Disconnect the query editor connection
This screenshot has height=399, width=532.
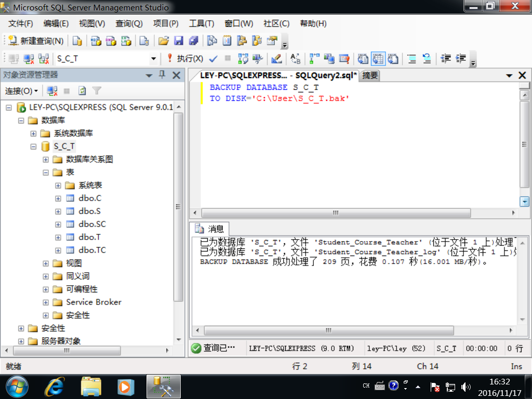pyautogui.click(x=29, y=59)
